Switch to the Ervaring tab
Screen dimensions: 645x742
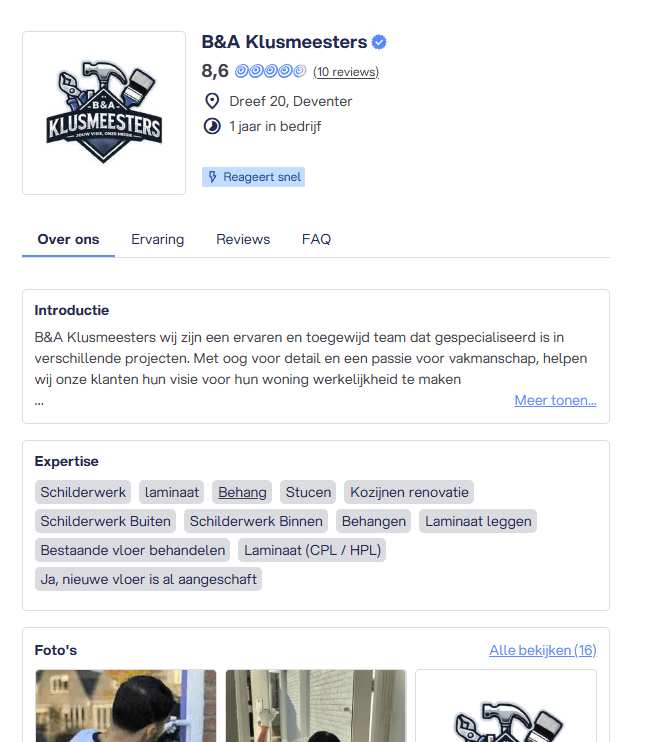pos(158,239)
